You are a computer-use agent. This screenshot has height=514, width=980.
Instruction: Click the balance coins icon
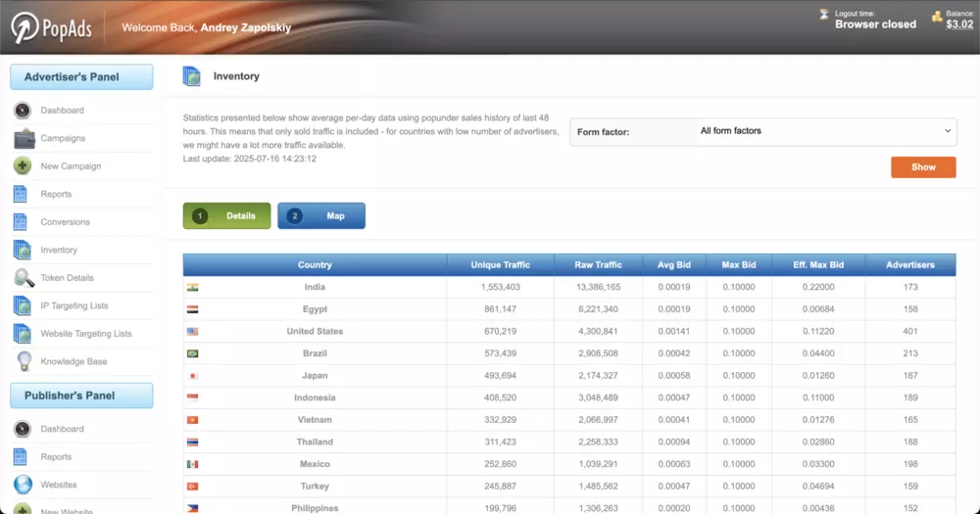tap(936, 17)
